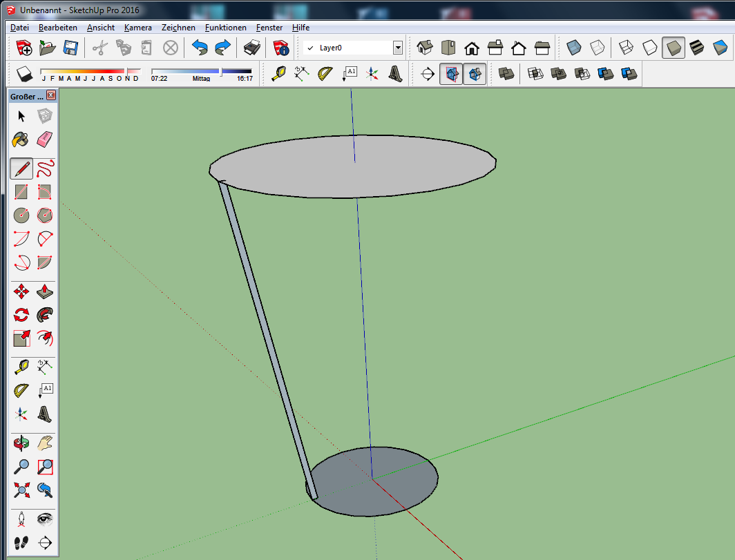Viewport: 735px width, 560px height.
Task: Click the Save disk button
Action: (70, 48)
